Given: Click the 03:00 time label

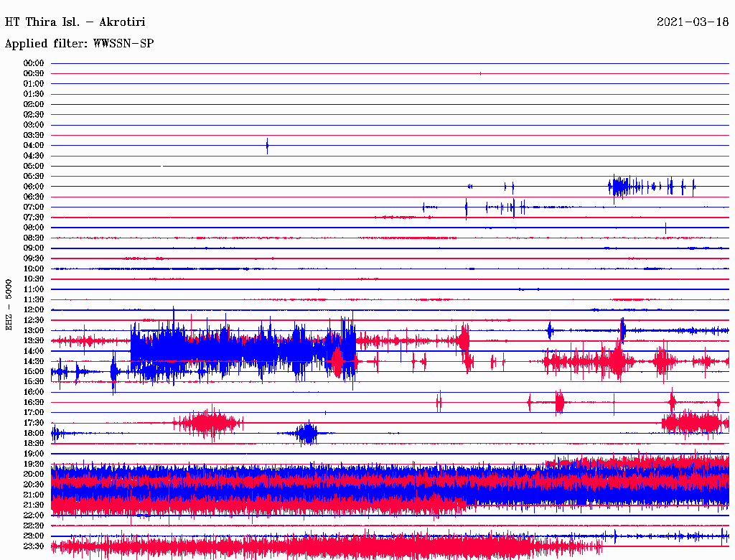Looking at the screenshot, I should pyautogui.click(x=34, y=125).
